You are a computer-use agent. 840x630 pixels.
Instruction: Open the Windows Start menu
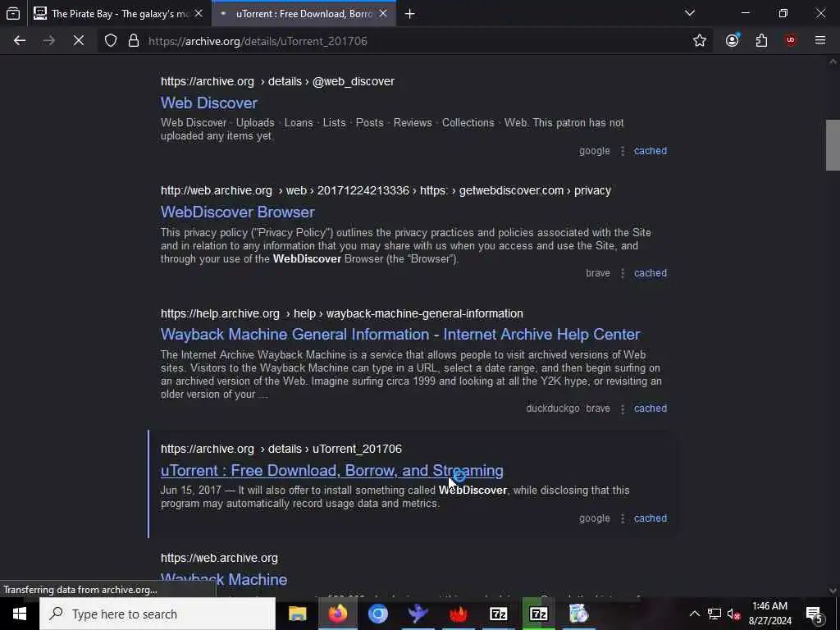click(x=20, y=614)
